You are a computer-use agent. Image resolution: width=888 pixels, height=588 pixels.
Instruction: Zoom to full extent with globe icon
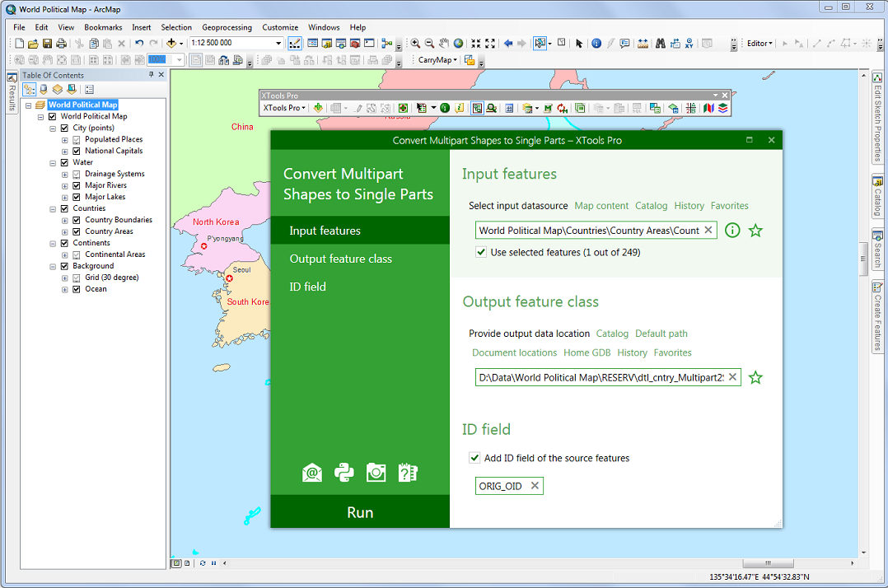[x=458, y=44]
